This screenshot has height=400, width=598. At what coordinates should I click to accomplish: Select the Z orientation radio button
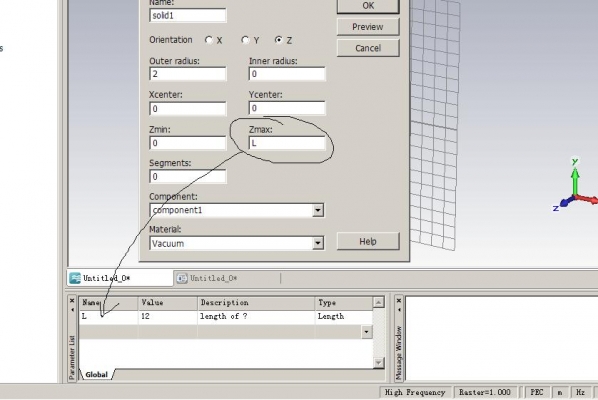(279, 40)
